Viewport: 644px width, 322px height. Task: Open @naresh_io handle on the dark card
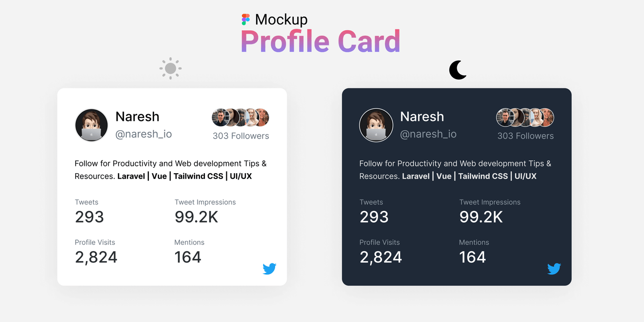[x=428, y=134]
